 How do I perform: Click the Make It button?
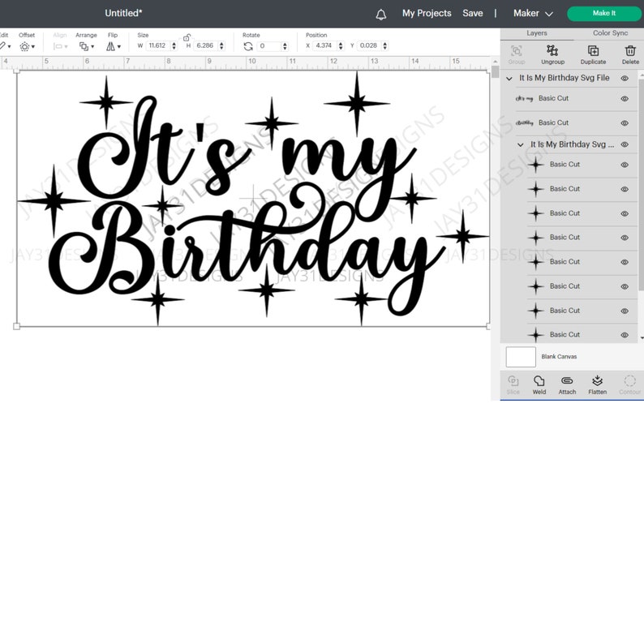(603, 14)
